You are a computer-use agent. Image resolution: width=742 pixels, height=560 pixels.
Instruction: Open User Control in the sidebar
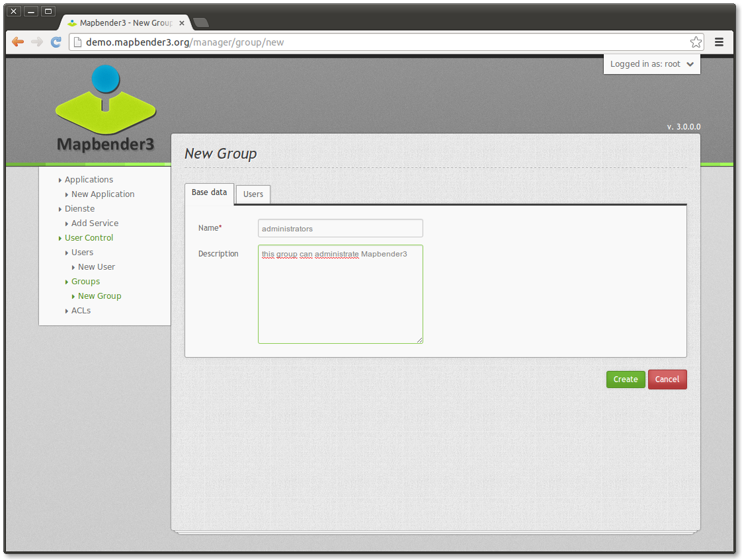(x=89, y=238)
